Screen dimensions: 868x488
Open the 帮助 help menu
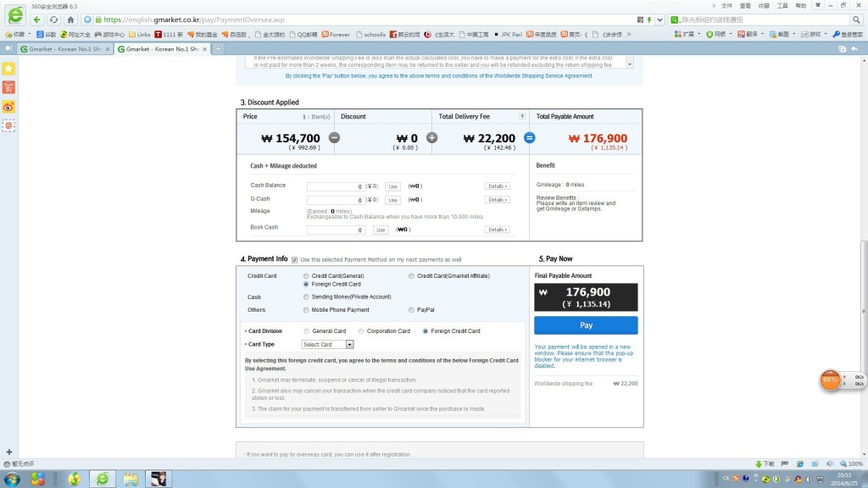[801, 6]
